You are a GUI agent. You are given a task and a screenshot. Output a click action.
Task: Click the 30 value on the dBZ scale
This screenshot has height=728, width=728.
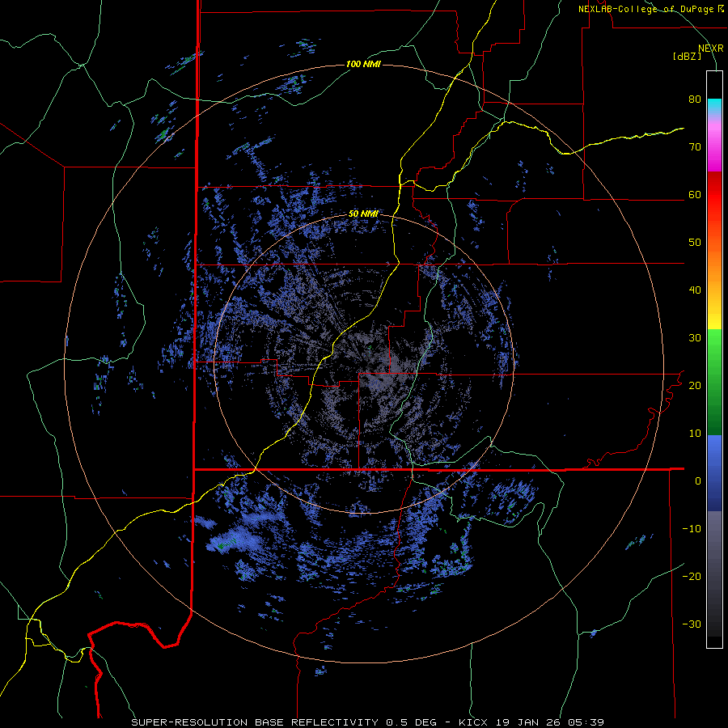(x=695, y=338)
